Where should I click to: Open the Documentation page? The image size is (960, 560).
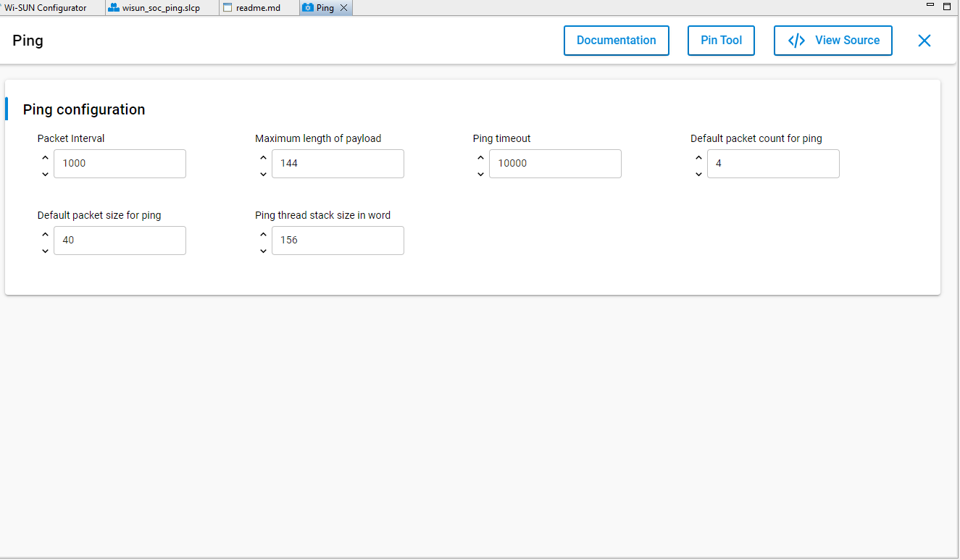click(616, 41)
